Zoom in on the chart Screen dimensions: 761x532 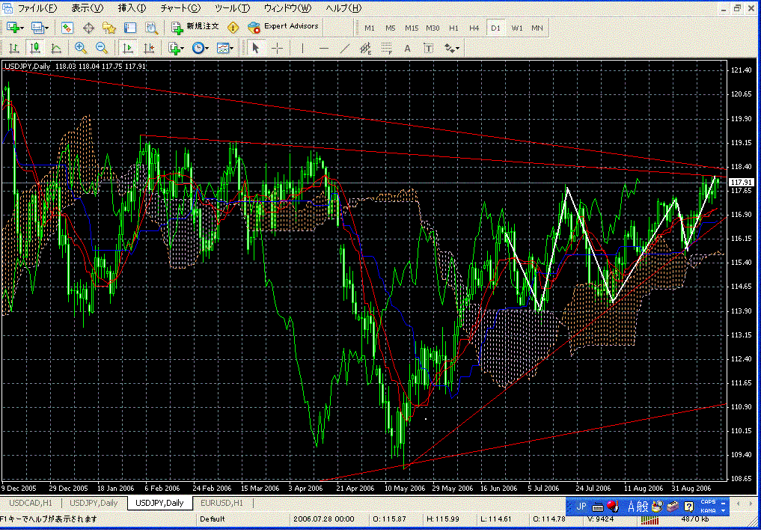81,48
